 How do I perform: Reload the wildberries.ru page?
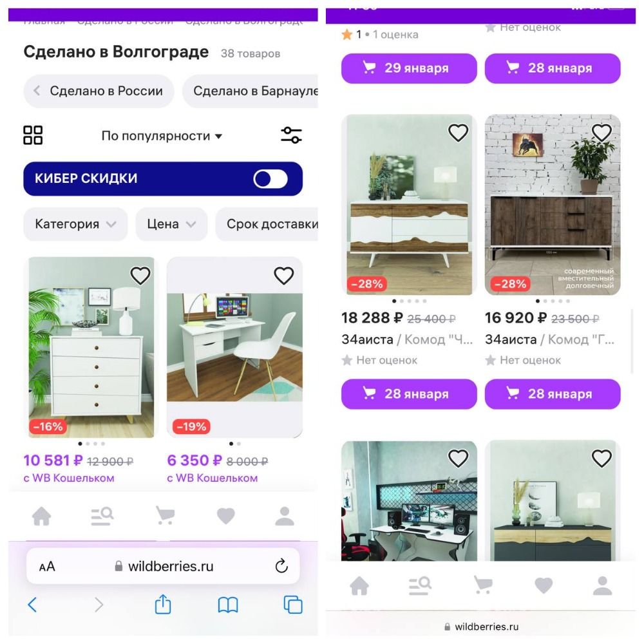281,566
